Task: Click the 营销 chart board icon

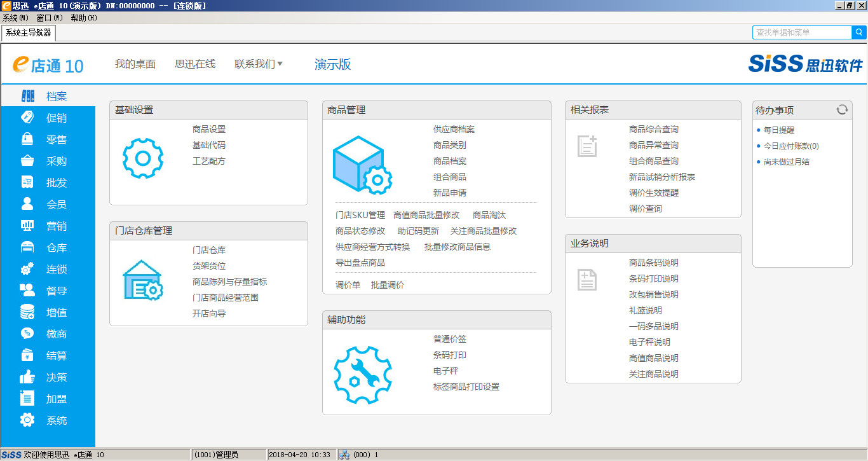Action: pyautogui.click(x=28, y=226)
